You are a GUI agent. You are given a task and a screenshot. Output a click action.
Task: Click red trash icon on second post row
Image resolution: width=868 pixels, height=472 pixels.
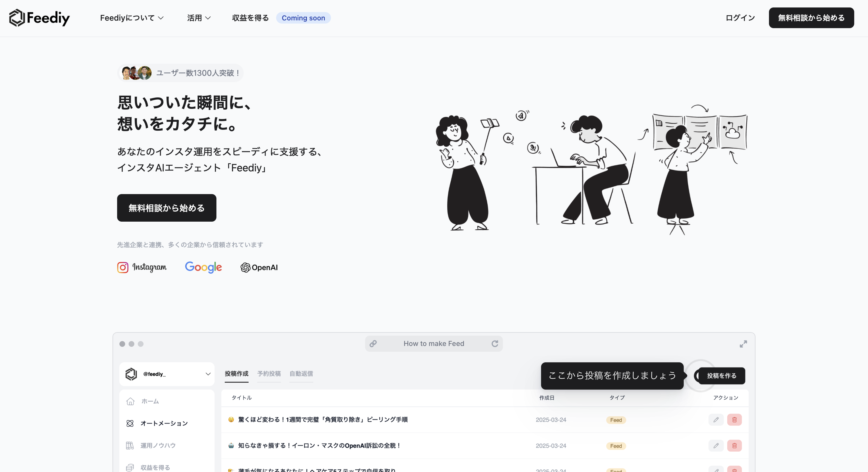point(734,446)
